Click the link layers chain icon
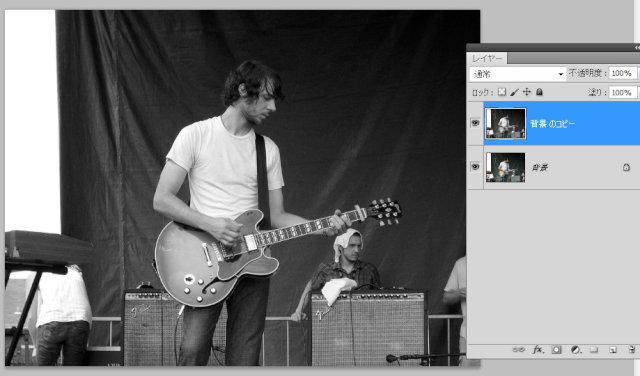Viewport: 640px width, 376px height. click(518, 350)
